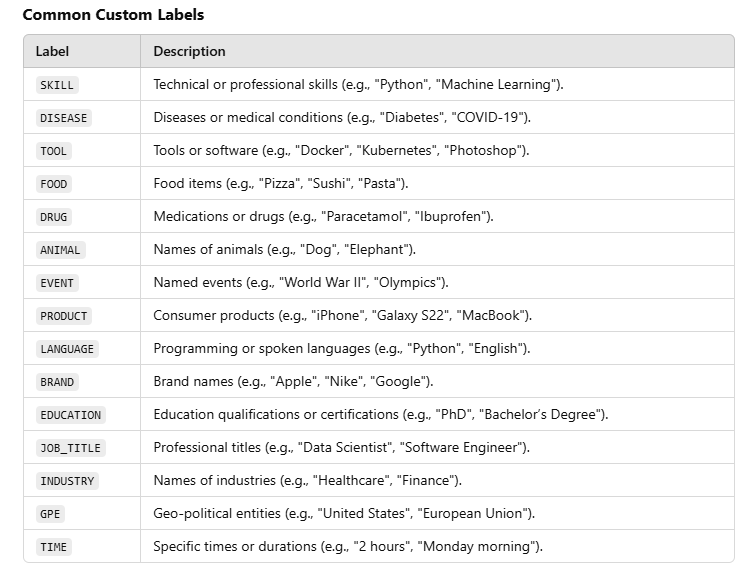
Task: Click the EVENT label code chip
Action: pos(57,283)
